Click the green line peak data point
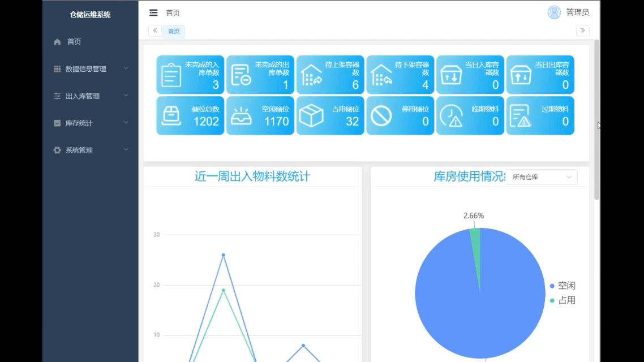644x362 pixels. coord(224,290)
